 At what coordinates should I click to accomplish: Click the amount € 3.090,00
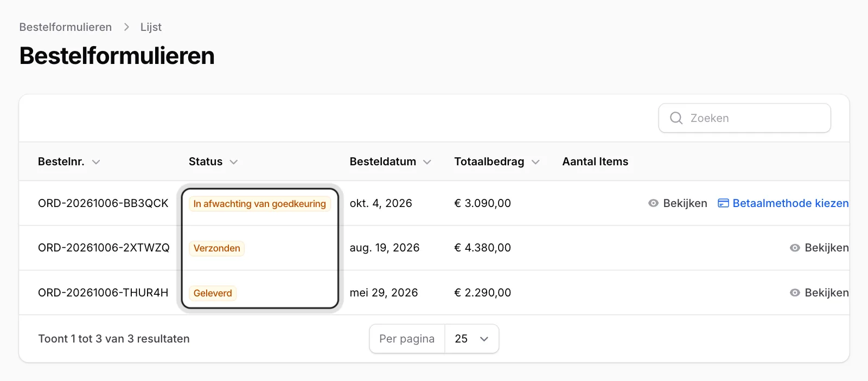[x=482, y=203]
